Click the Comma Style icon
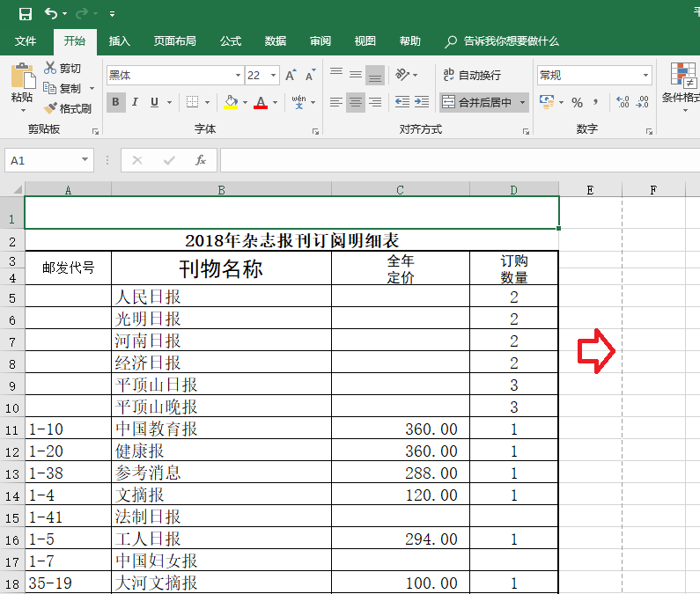Screen dimensions: 700x594 click(595, 102)
